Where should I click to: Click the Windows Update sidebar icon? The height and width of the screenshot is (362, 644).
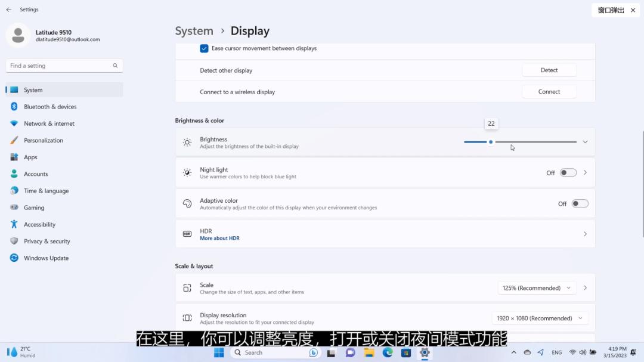pyautogui.click(x=14, y=258)
